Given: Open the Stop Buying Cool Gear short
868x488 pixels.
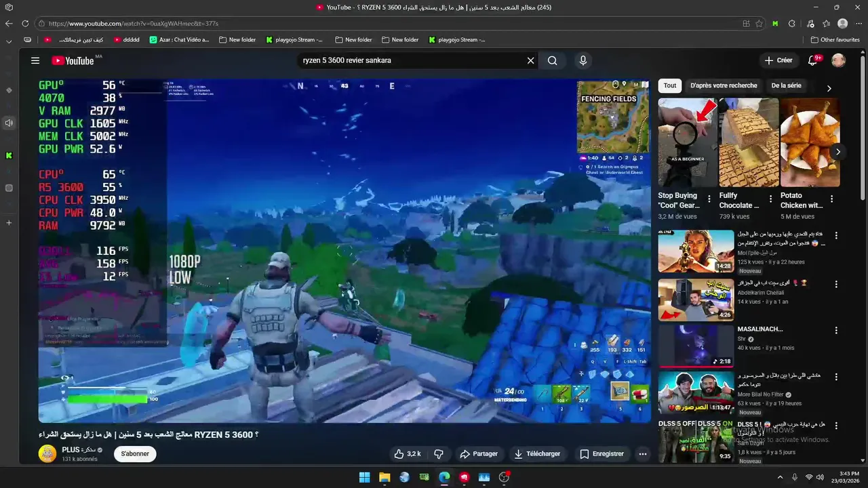Looking at the screenshot, I should coord(688,142).
